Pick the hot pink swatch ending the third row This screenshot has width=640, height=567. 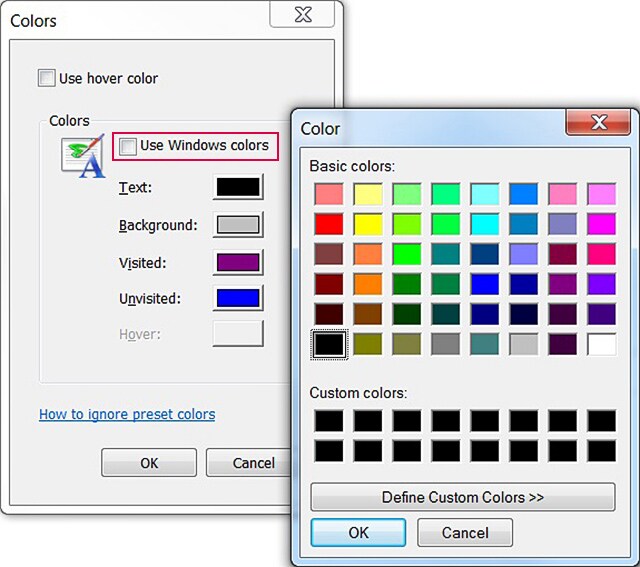[602, 254]
